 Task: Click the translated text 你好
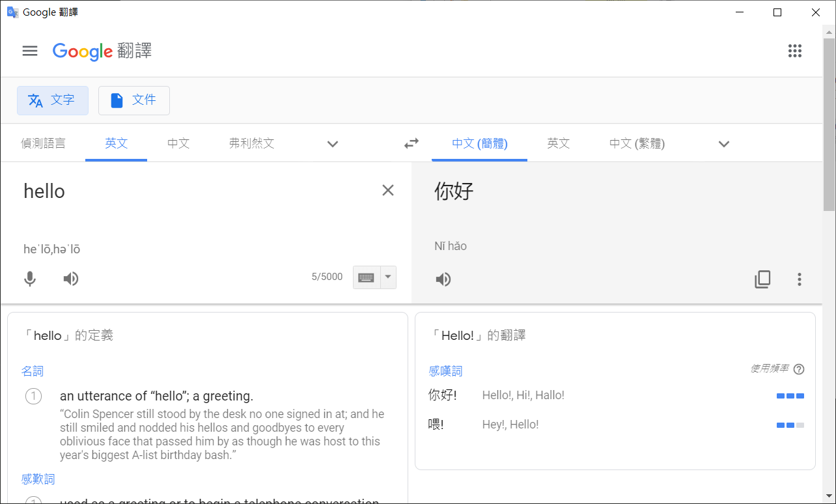[x=454, y=191]
